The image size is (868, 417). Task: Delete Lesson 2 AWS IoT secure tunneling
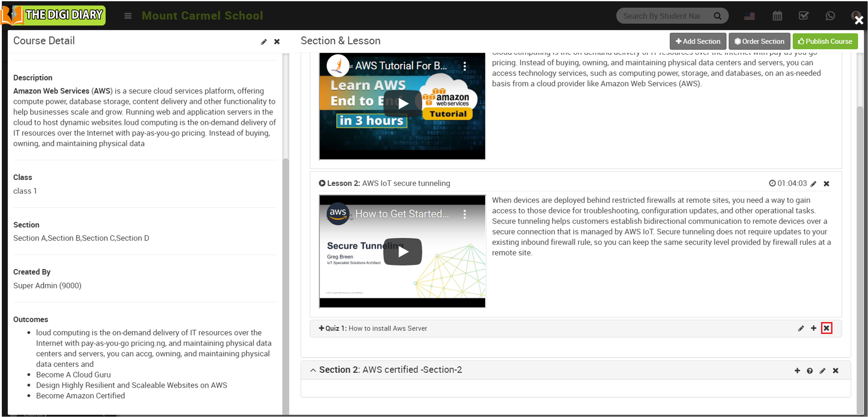(x=826, y=184)
